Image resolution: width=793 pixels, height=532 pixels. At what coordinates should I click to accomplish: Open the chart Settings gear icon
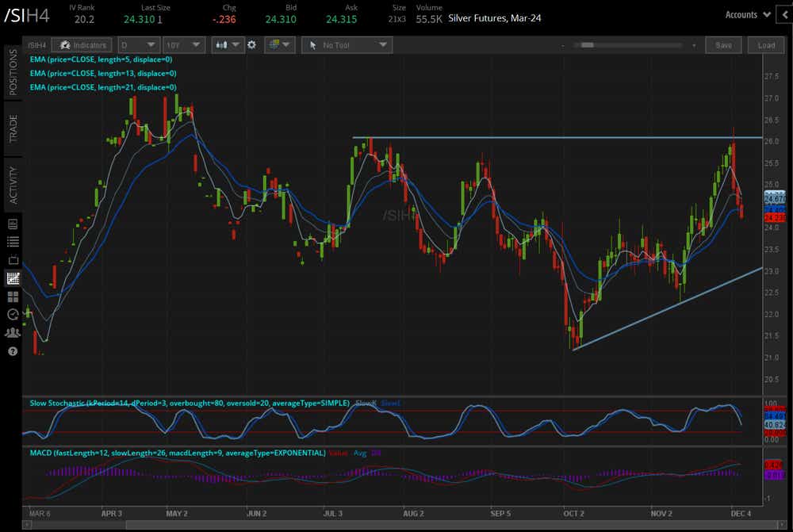pos(251,45)
